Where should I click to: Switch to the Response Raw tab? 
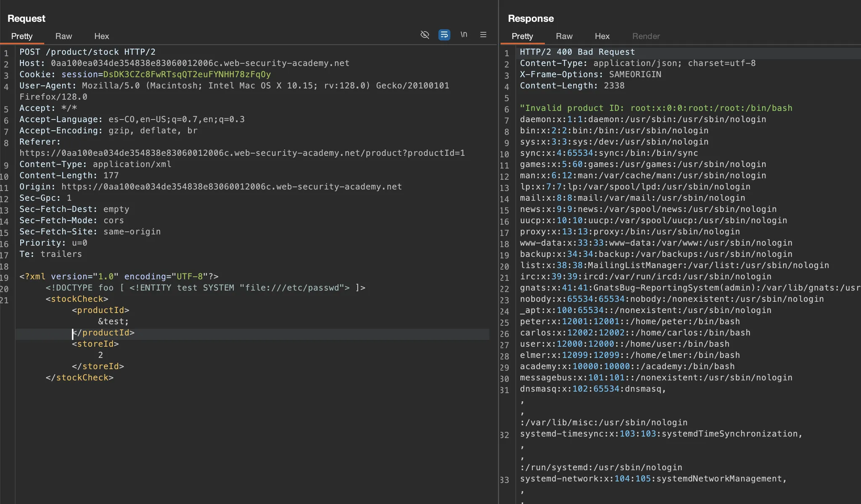(564, 37)
